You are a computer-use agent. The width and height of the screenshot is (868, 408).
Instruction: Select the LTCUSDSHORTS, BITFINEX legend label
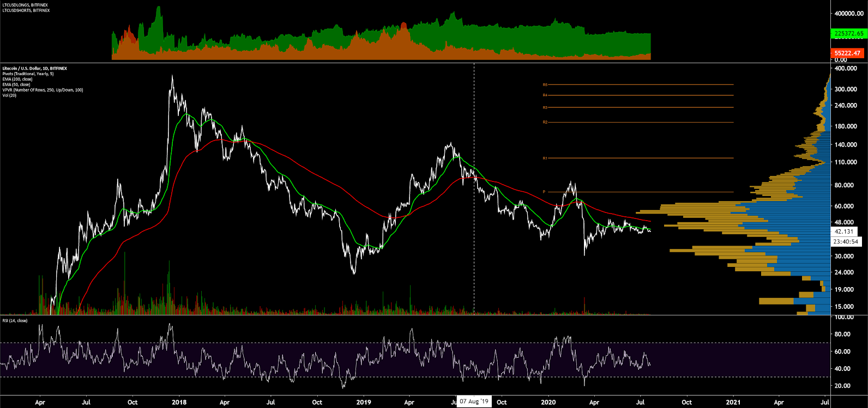pyautogui.click(x=26, y=10)
